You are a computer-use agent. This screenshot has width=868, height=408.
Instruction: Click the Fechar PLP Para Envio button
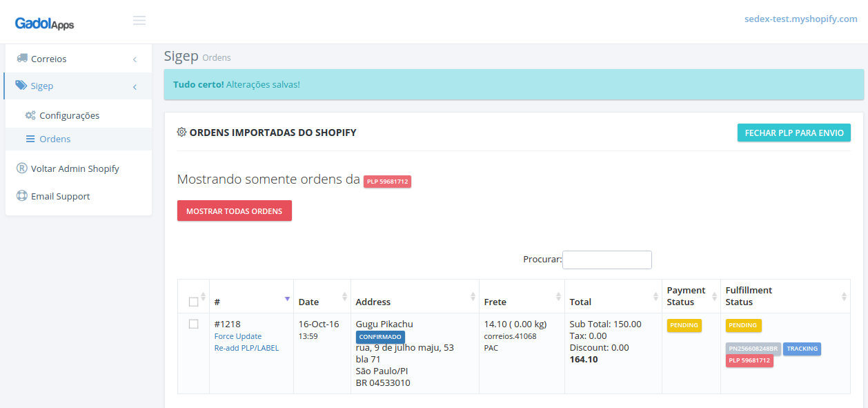coord(794,133)
